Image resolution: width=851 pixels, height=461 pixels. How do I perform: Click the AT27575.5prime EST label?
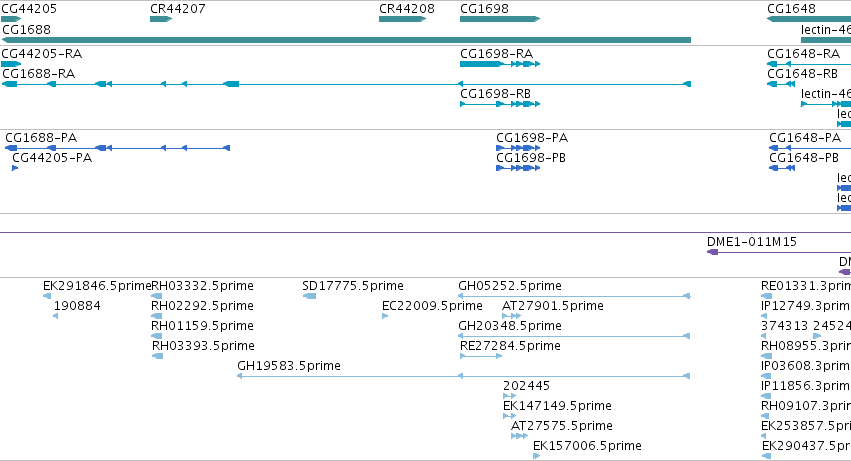[562, 427]
